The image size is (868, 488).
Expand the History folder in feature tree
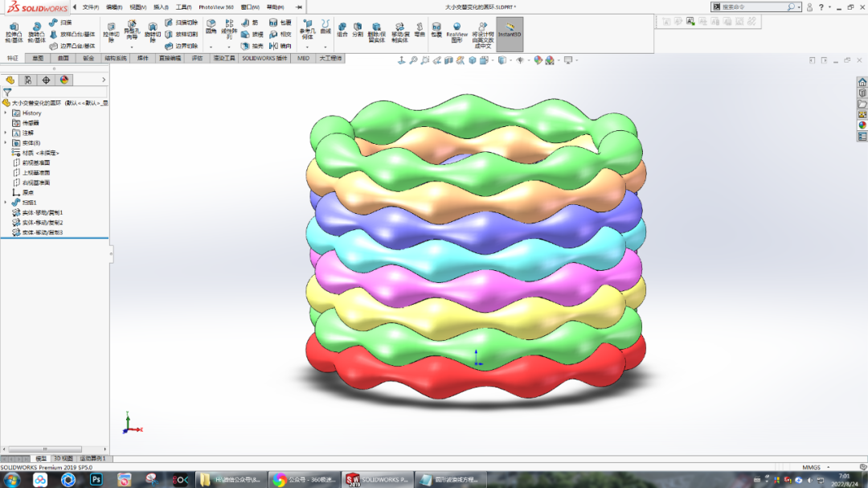(x=4, y=113)
